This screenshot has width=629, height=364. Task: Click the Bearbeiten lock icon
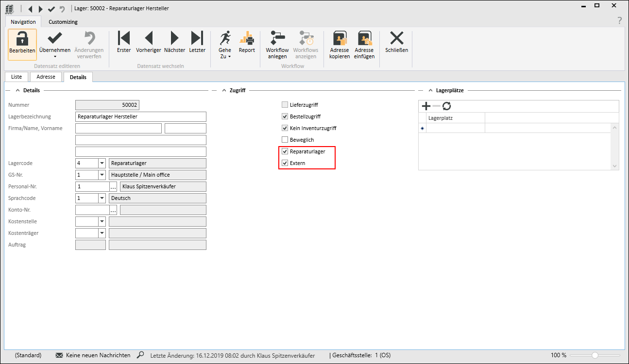[22, 39]
